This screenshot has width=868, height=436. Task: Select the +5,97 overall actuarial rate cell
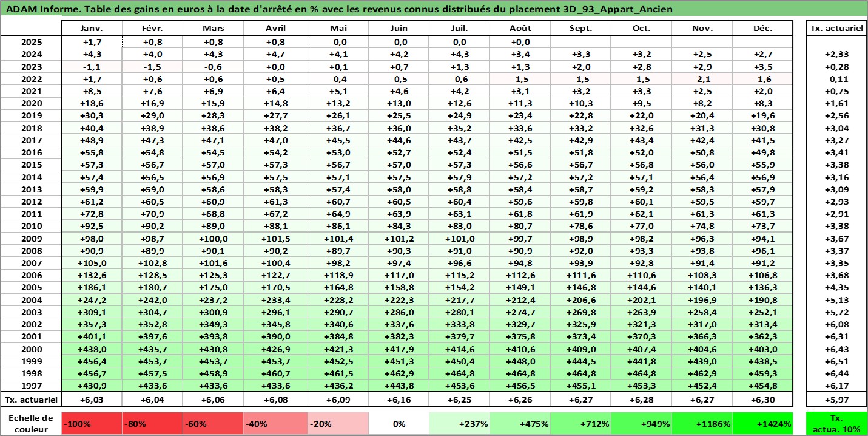pyautogui.click(x=836, y=400)
